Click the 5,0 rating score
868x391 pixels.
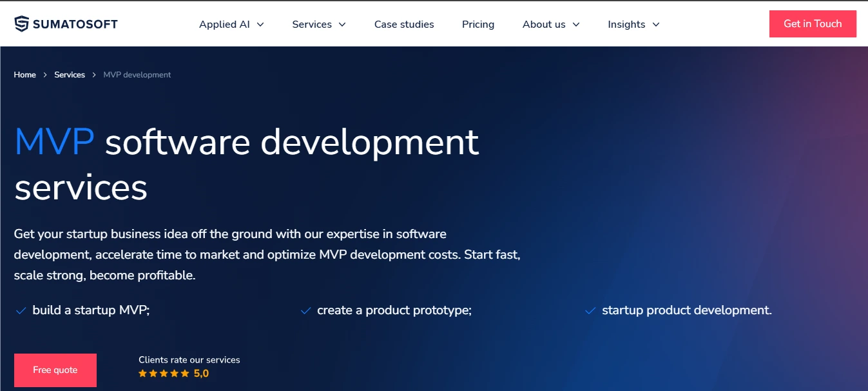coord(201,374)
